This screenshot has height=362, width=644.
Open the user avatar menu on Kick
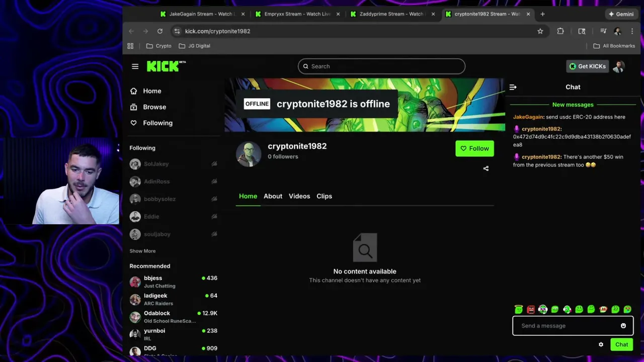(x=619, y=66)
